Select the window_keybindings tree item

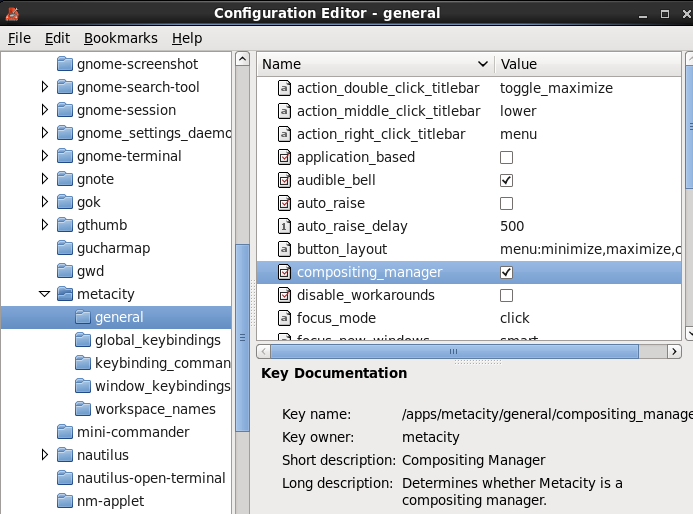click(163, 386)
